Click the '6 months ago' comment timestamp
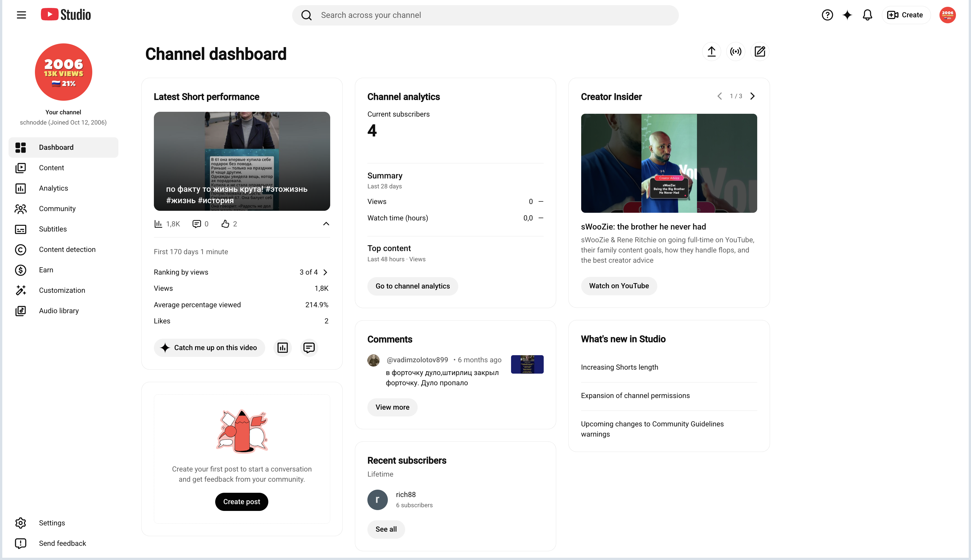971x560 pixels. [x=480, y=360]
